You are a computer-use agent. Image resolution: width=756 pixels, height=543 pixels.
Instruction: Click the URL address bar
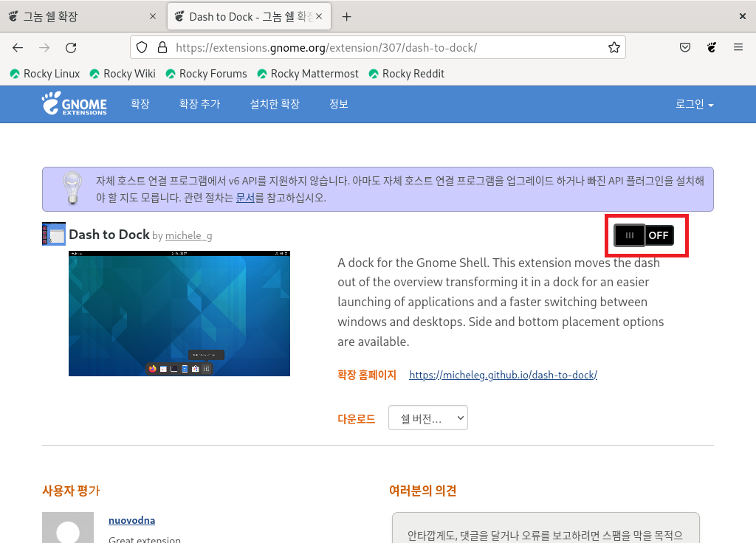(377, 47)
